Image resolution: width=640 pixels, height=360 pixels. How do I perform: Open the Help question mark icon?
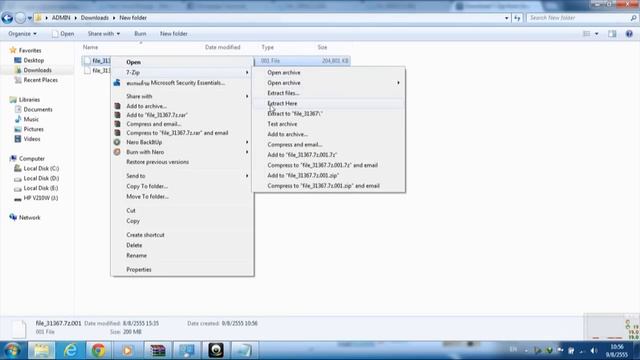click(629, 34)
